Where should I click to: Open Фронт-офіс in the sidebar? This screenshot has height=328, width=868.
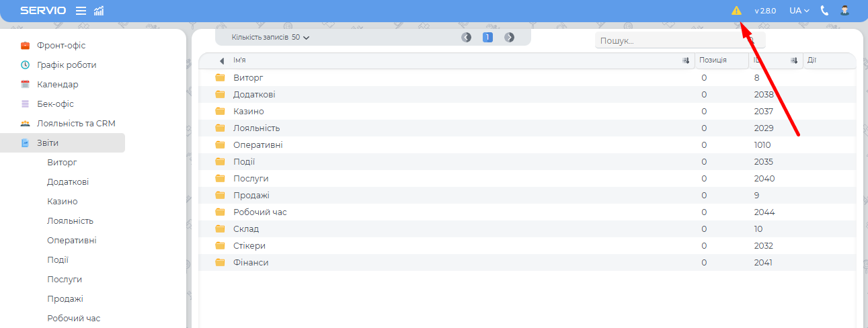pos(61,46)
